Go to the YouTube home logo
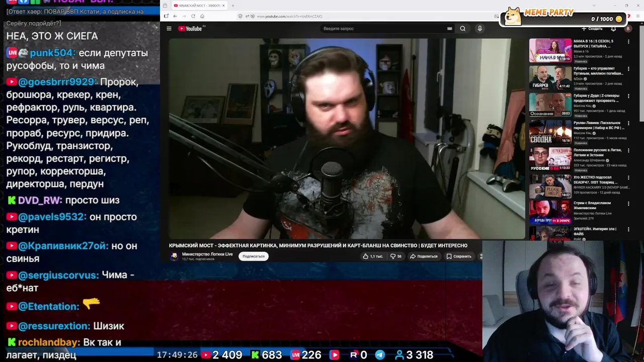This screenshot has width=644, height=362. (190, 29)
